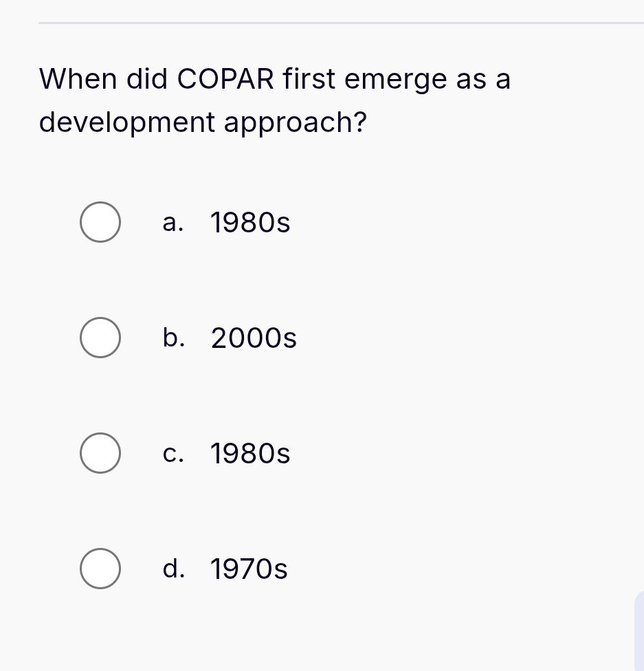
Task: Click the word "approach?" ending the question
Action: (x=295, y=123)
